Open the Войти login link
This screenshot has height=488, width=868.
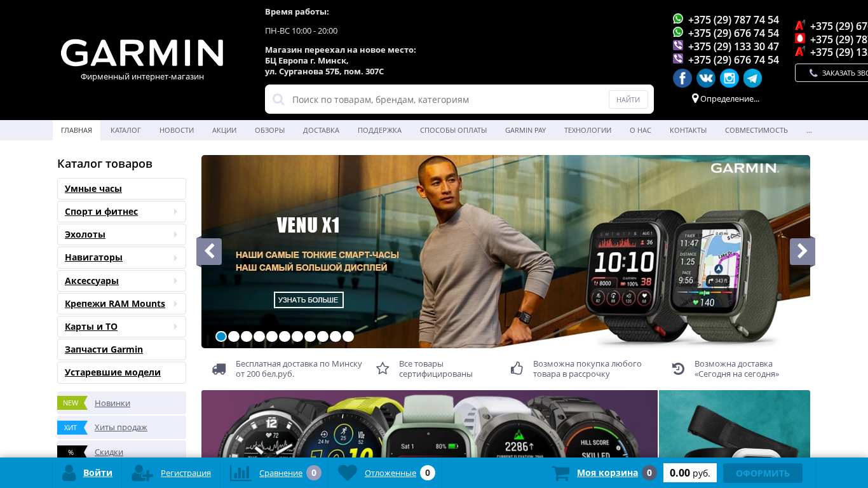(x=98, y=473)
